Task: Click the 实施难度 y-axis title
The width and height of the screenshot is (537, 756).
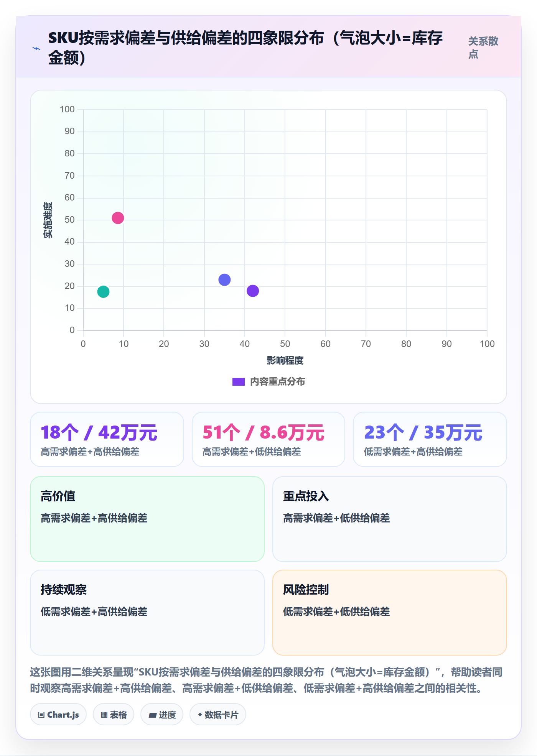Action: (x=48, y=220)
